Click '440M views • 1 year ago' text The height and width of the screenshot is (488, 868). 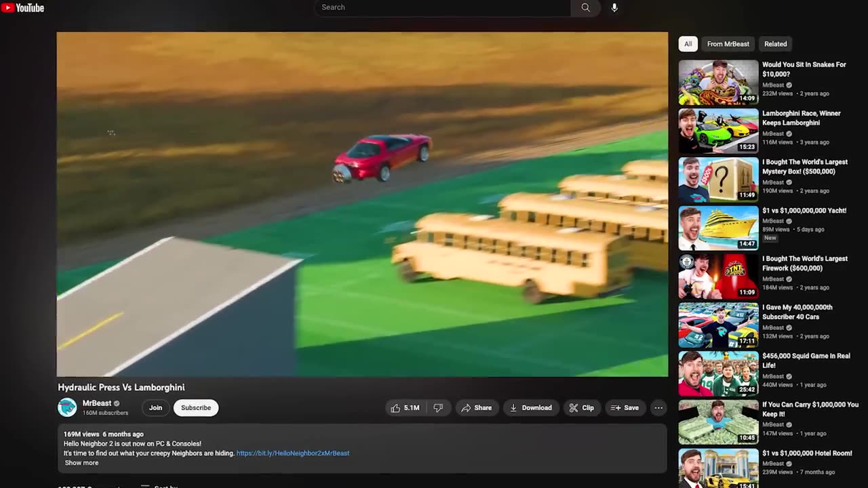[x=794, y=385]
